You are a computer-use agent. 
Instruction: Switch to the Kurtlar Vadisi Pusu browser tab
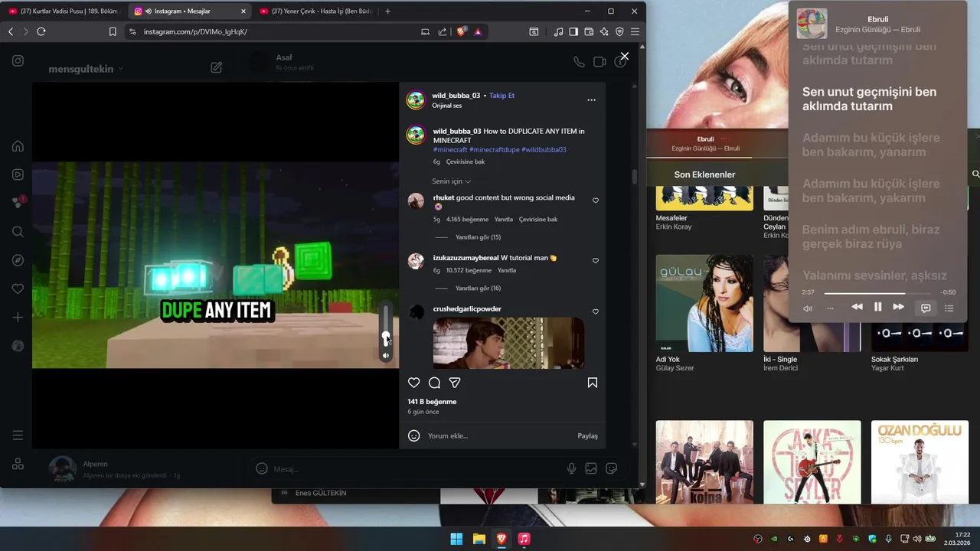coord(64,11)
